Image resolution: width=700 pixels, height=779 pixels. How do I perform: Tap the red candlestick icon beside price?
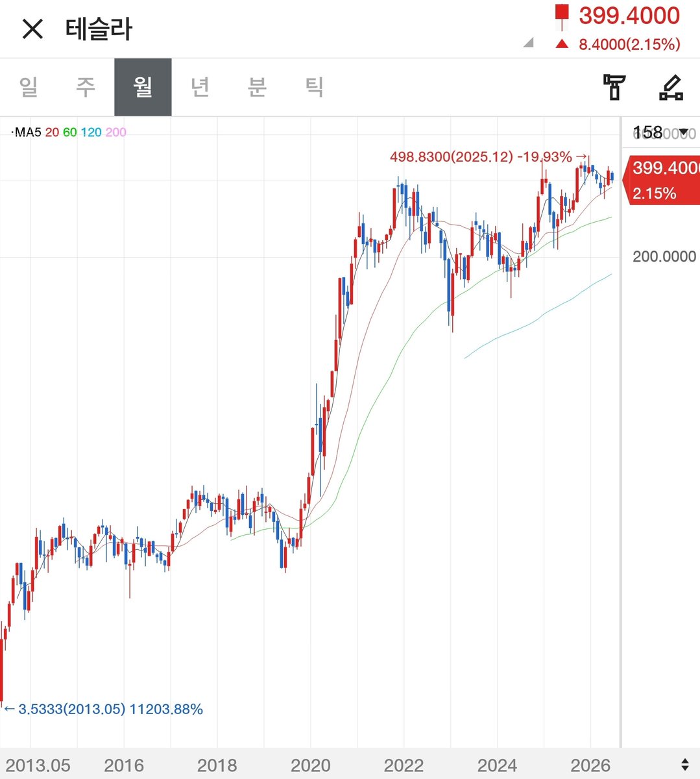562,16
